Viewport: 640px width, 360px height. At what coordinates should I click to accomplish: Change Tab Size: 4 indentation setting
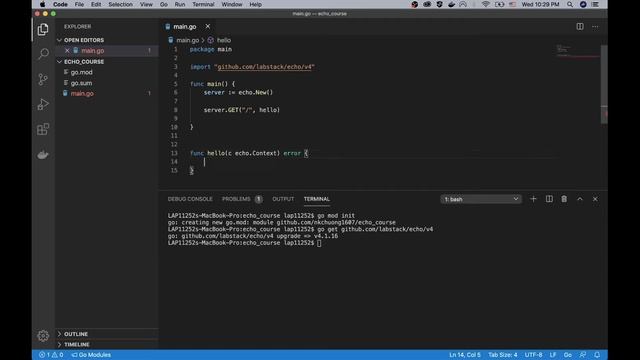pos(503,355)
